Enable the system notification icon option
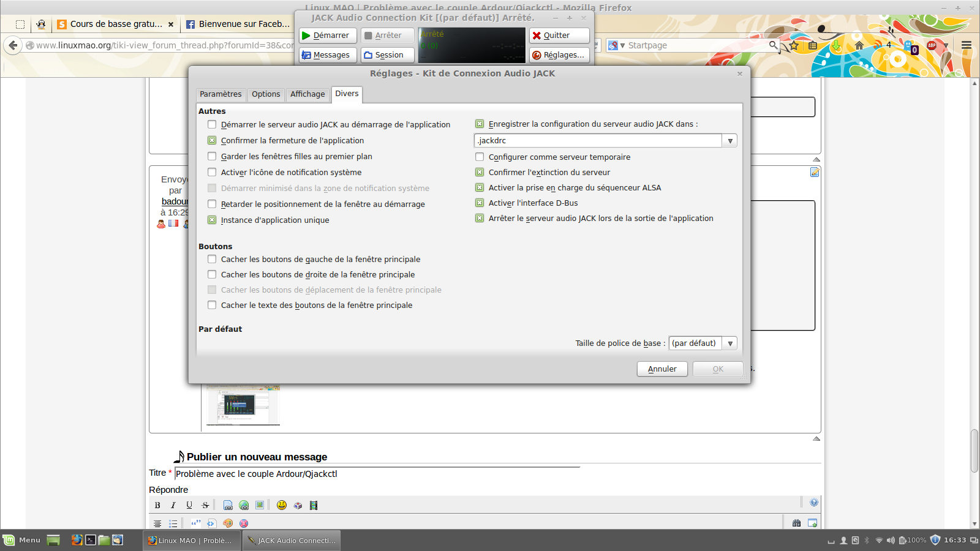Image resolution: width=980 pixels, height=551 pixels. pyautogui.click(x=212, y=172)
